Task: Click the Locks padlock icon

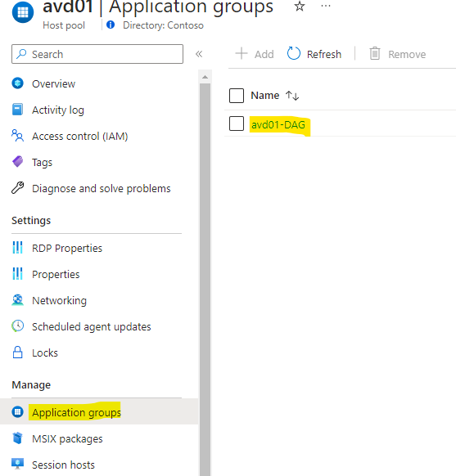Action: pyautogui.click(x=18, y=353)
